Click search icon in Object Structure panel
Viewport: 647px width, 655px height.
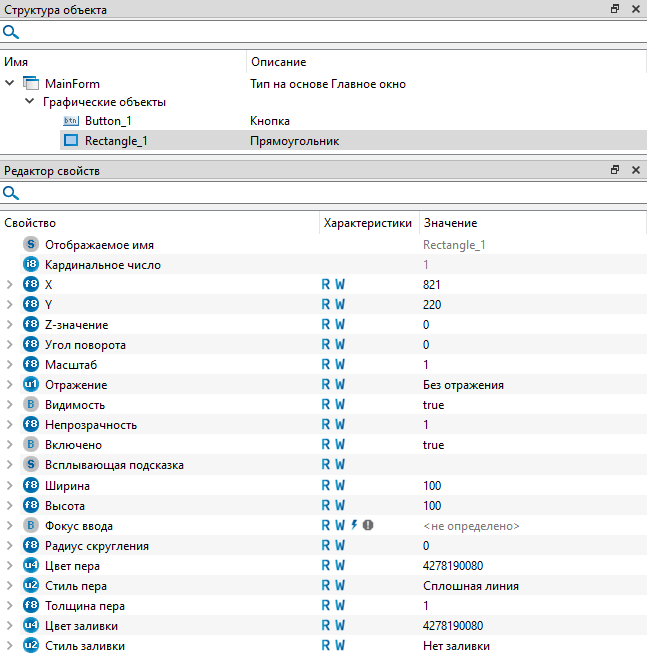click(x=11, y=33)
